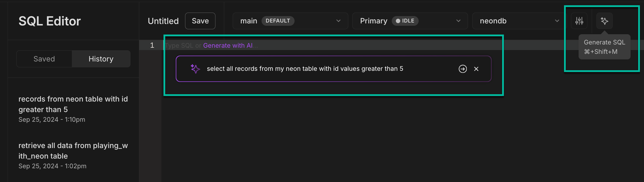Click line number 1 in editor gutter
This screenshot has height=182, width=644.
pos(152,45)
